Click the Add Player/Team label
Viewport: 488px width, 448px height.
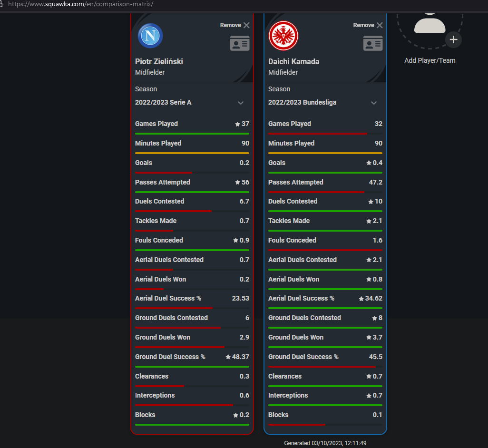tap(430, 60)
